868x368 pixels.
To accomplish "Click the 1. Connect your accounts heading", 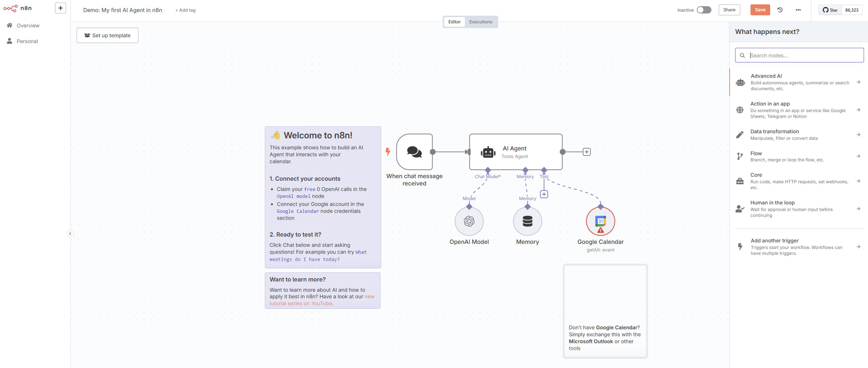I will click(305, 179).
